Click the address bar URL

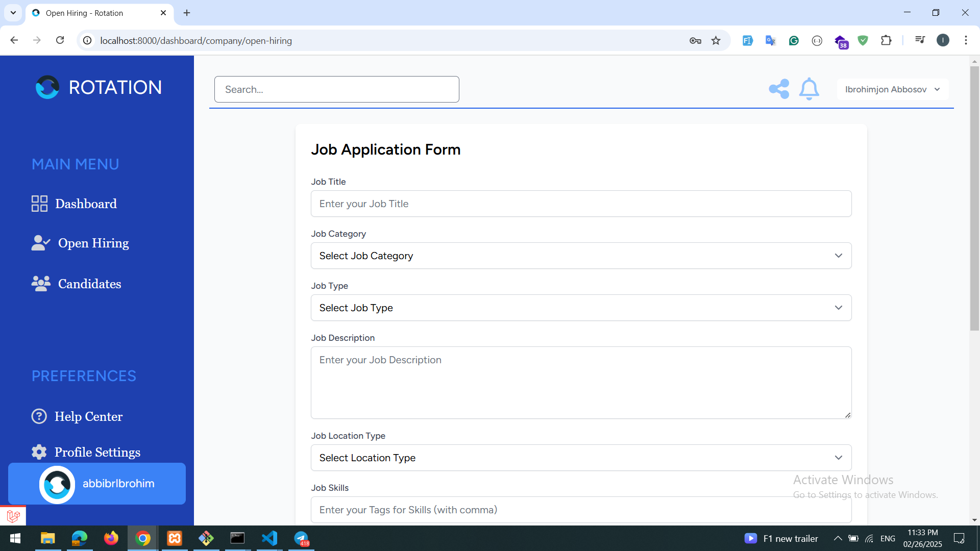196,40
